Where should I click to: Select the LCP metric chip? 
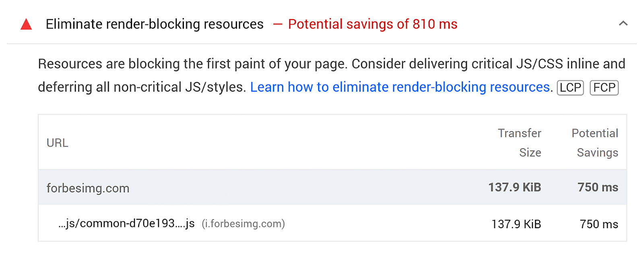point(570,87)
